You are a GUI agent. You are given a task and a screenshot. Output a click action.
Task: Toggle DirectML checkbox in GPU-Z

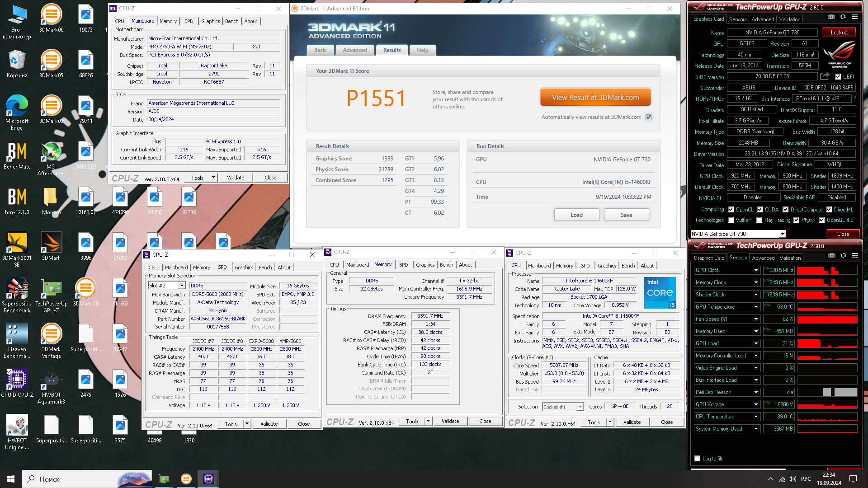click(x=829, y=210)
